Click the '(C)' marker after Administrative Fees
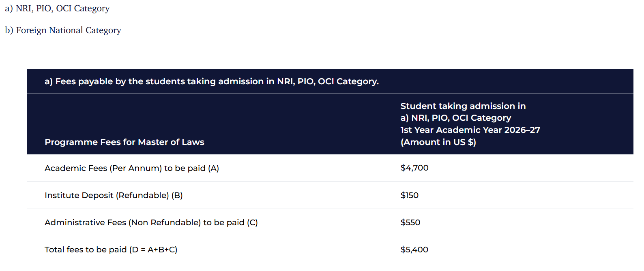Viewport: 644px width, 271px height. pyautogui.click(x=252, y=222)
